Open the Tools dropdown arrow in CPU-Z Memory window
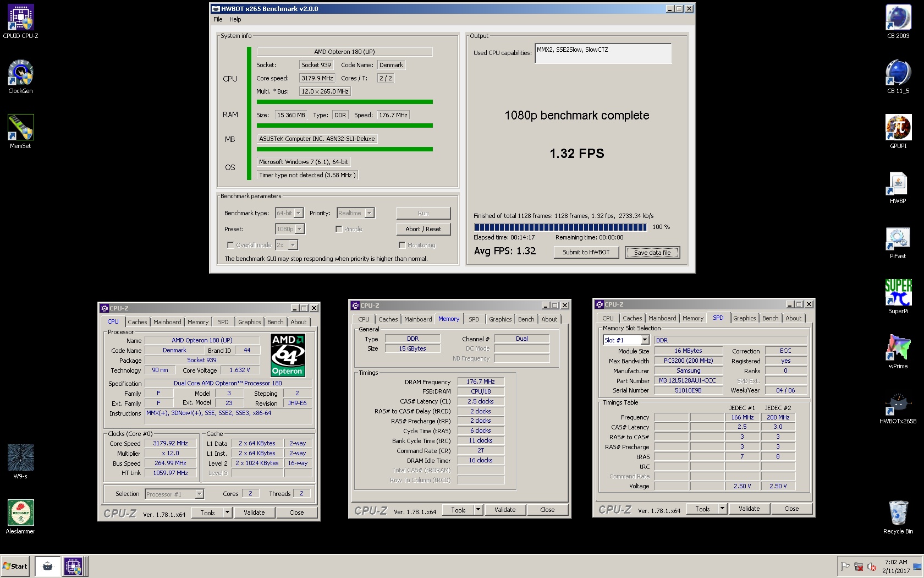This screenshot has width=924, height=578. 478,510
